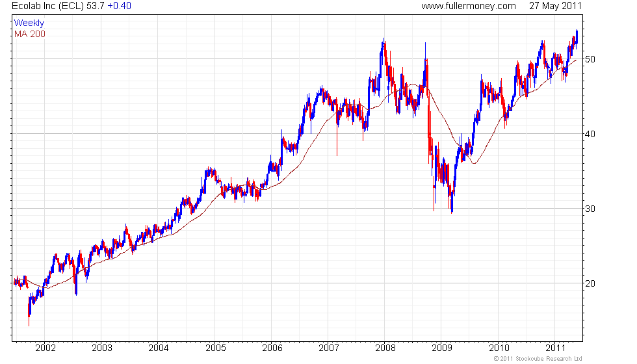Select the 2008 x-axis label
The height and width of the screenshot is (364, 637).
[385, 348]
